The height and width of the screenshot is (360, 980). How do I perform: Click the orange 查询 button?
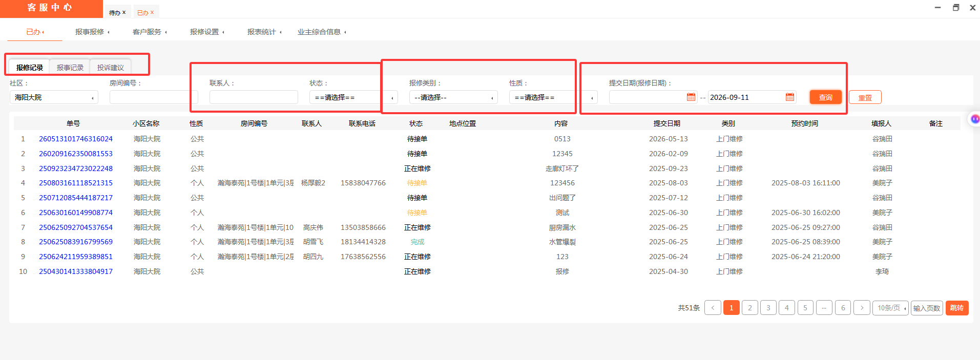click(x=825, y=97)
